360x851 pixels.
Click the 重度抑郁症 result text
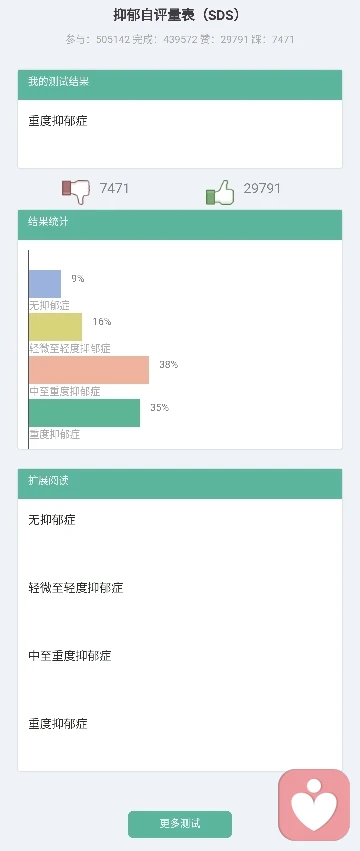coord(58,120)
